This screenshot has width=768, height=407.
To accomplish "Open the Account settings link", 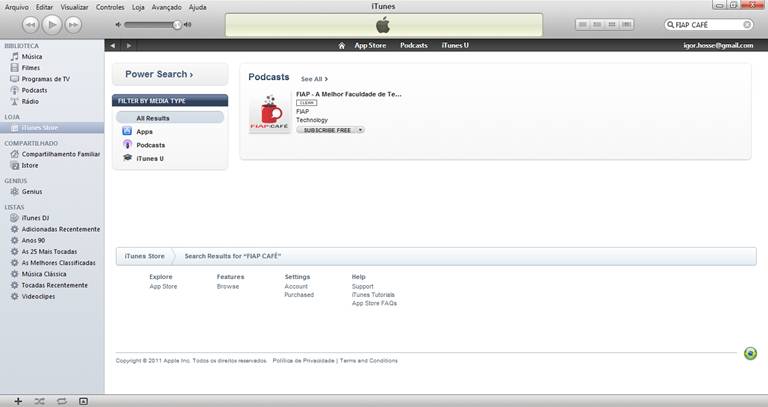I will tap(296, 287).
